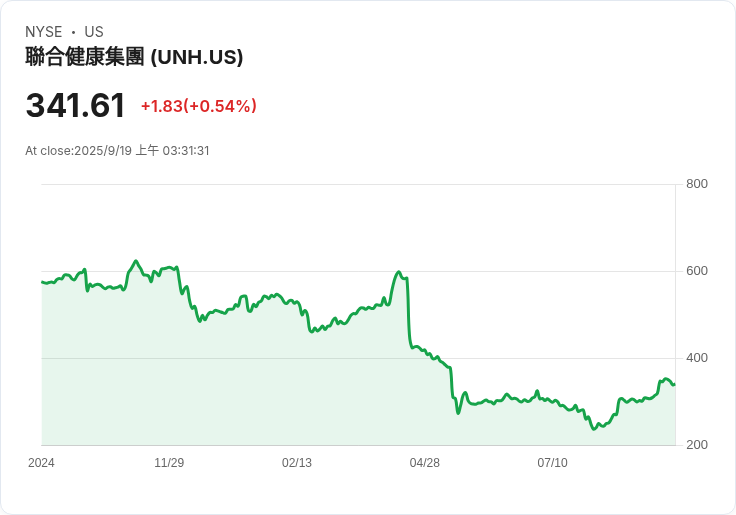This screenshot has width=736, height=515.
Task: Click the chart line's rightmost end point
Action: coord(674,384)
